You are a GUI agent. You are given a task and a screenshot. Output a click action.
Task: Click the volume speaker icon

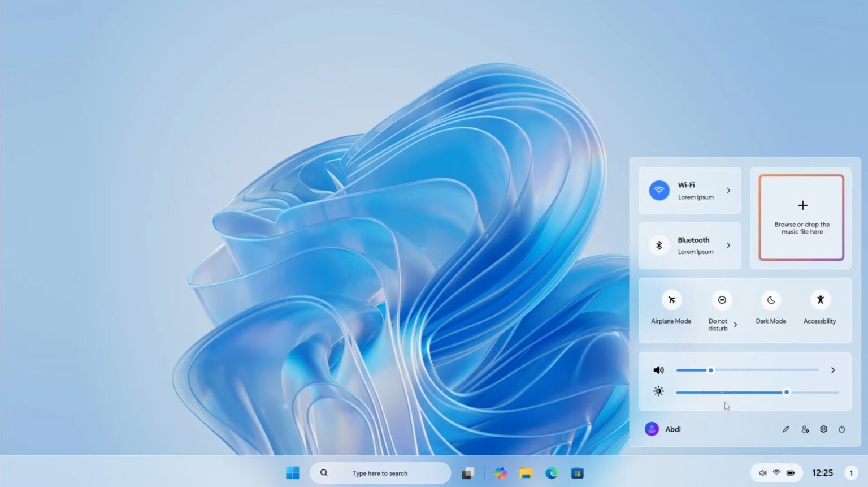pos(658,370)
